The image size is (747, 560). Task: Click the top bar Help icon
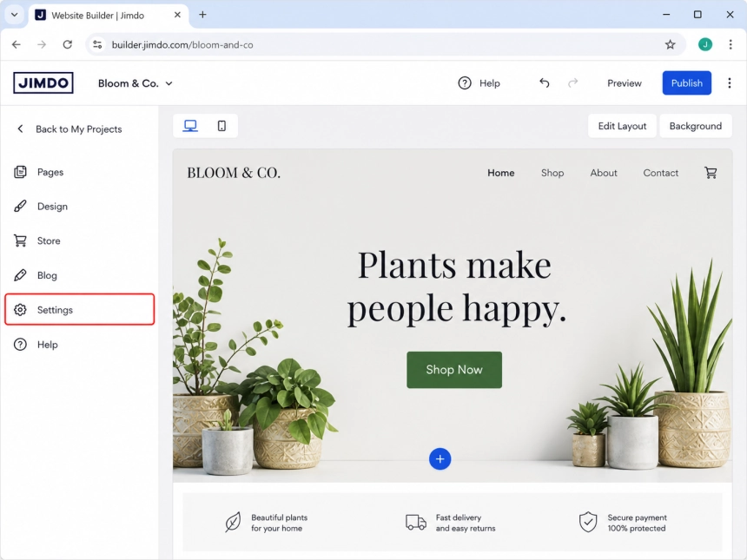[x=465, y=82]
